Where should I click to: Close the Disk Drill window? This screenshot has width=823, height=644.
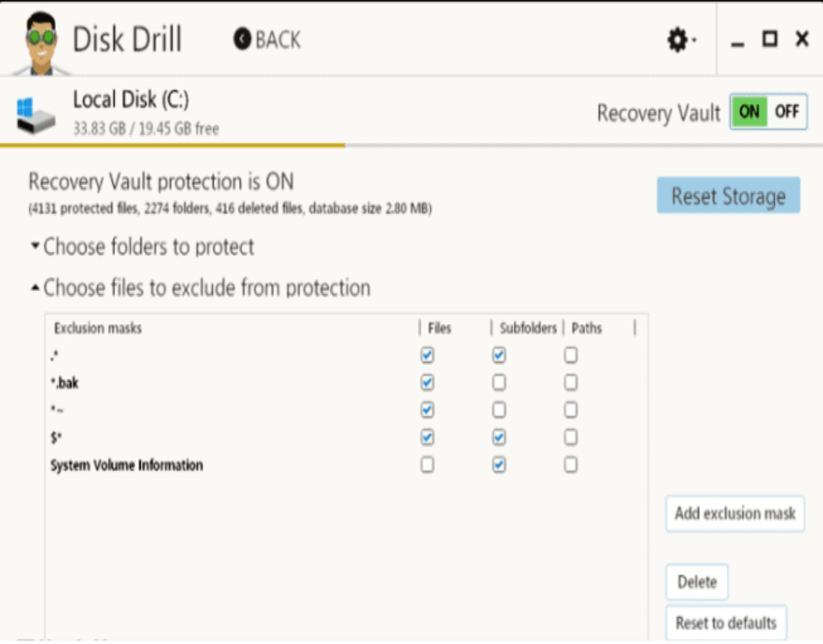pyautogui.click(x=802, y=39)
